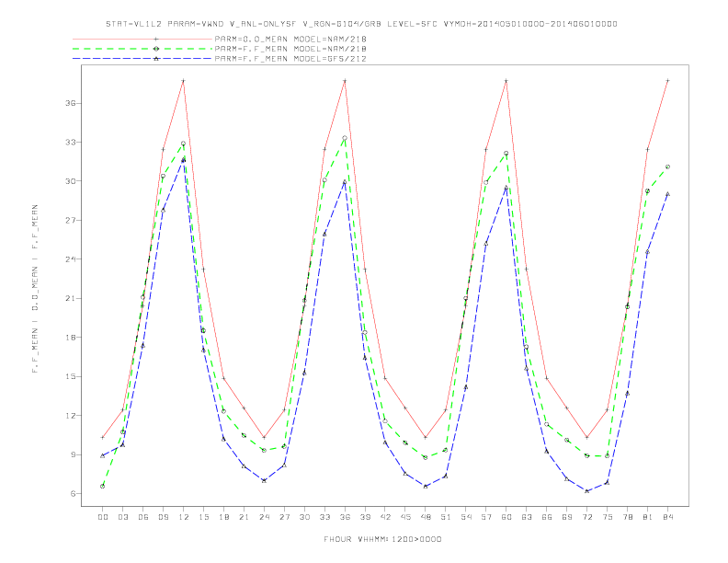Select legend entry PARM=F.F_MEAN MODEL=NAM/218

pos(290,49)
